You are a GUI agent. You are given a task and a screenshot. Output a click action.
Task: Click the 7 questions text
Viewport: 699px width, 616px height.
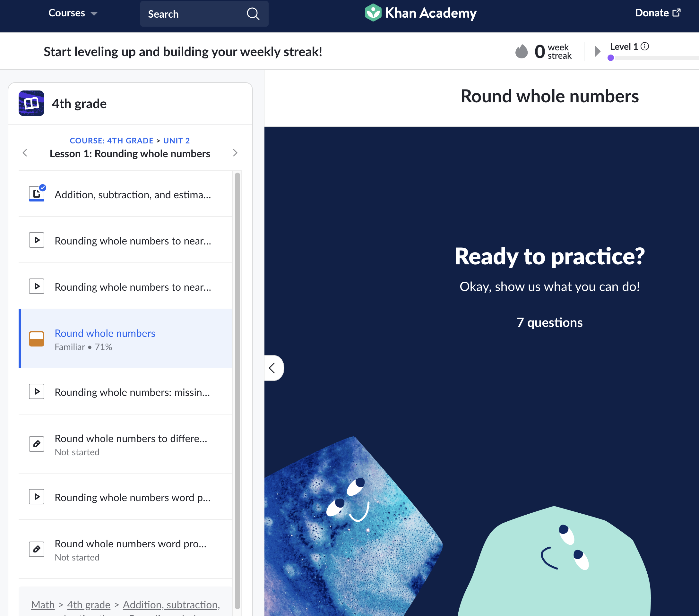pyautogui.click(x=549, y=322)
